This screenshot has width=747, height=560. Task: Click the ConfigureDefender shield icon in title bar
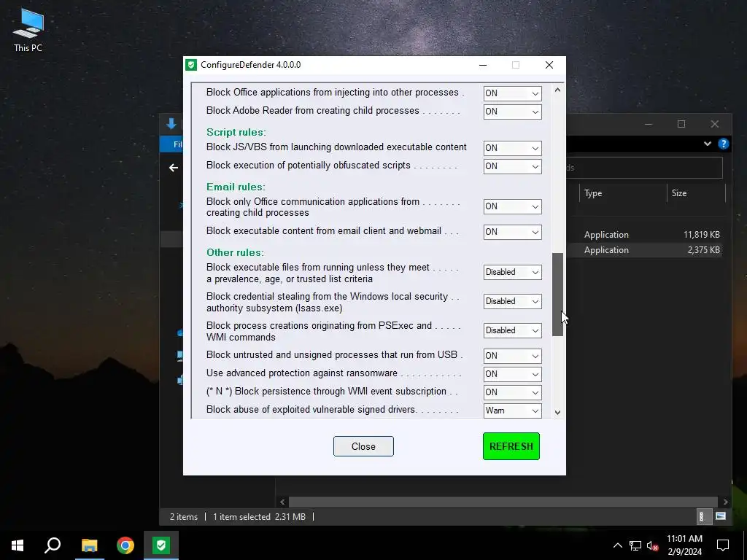pos(191,65)
